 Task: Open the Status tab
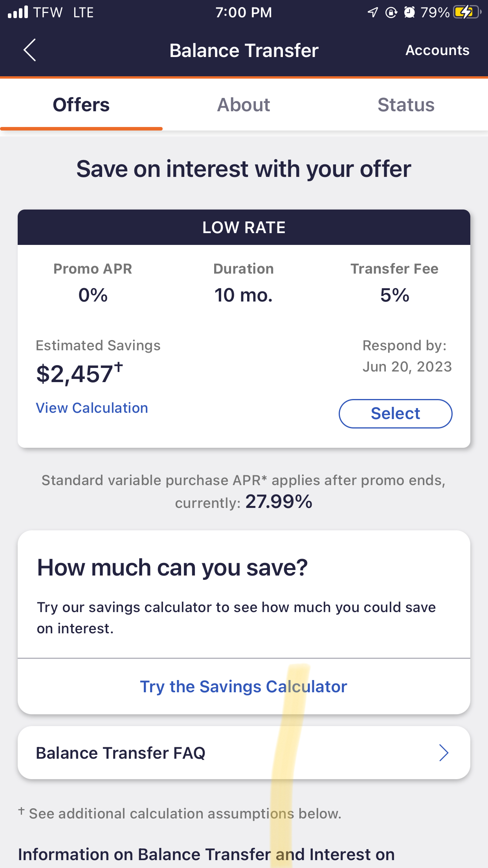(x=406, y=105)
